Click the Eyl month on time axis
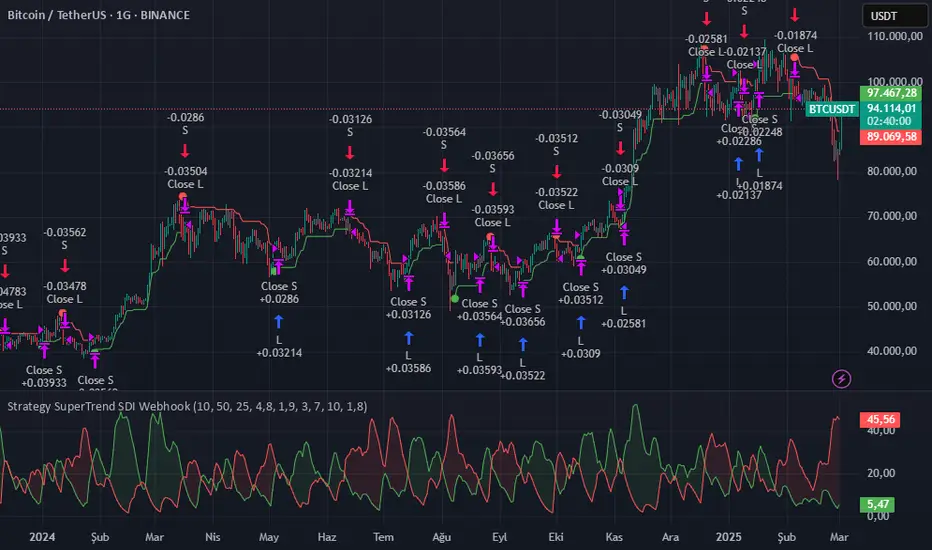932x550 pixels. tap(500, 537)
